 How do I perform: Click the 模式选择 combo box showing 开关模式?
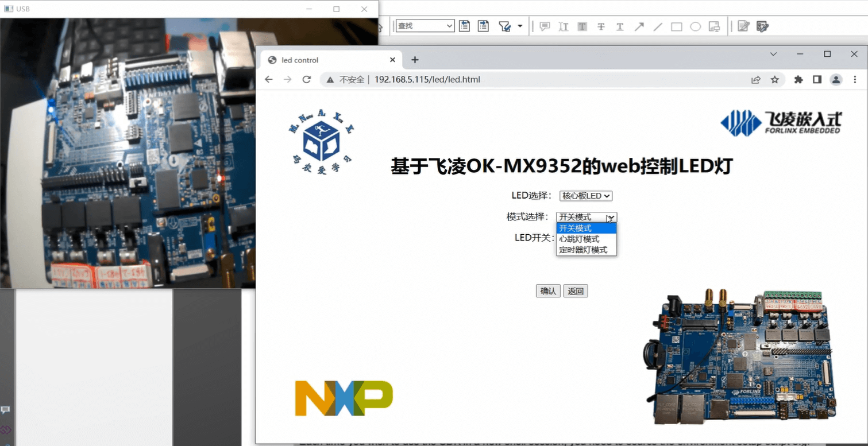(x=587, y=217)
